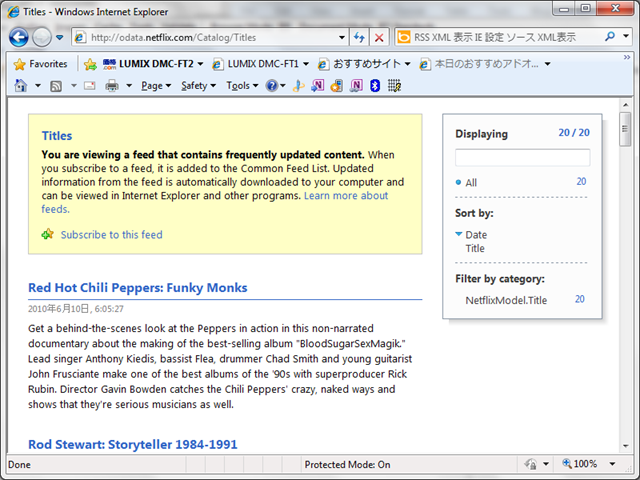Click the blue Help question mark icon

(271, 86)
